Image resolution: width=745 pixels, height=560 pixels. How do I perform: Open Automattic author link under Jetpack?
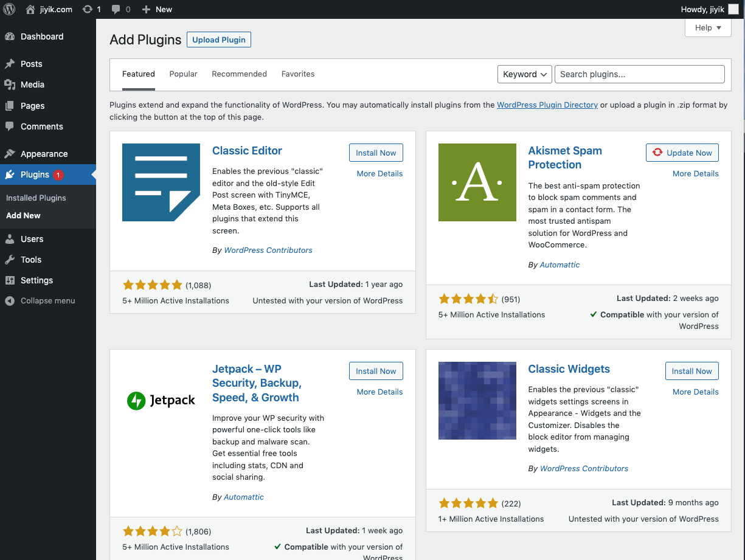point(244,497)
